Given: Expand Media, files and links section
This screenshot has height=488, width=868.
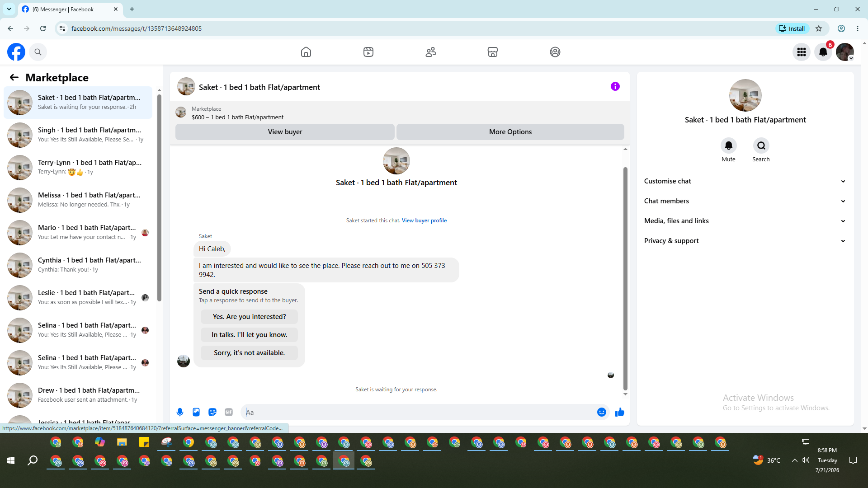Looking at the screenshot, I should pos(745,221).
